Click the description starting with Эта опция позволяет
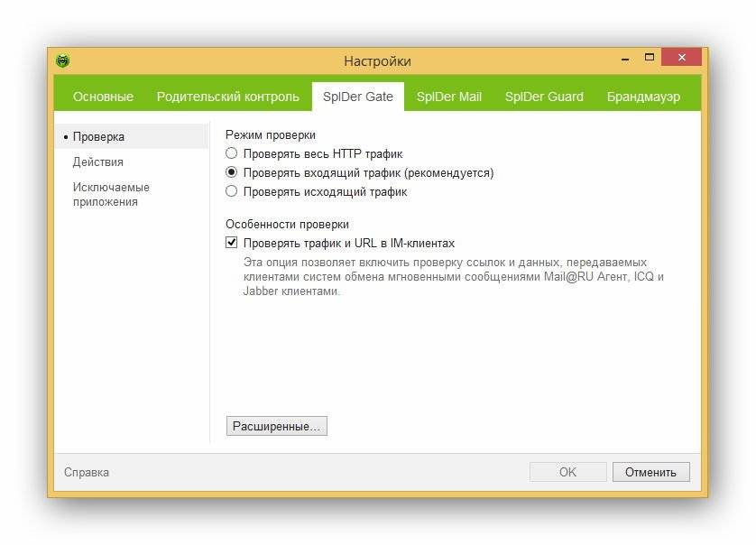This screenshot has width=756, height=545. [453, 276]
